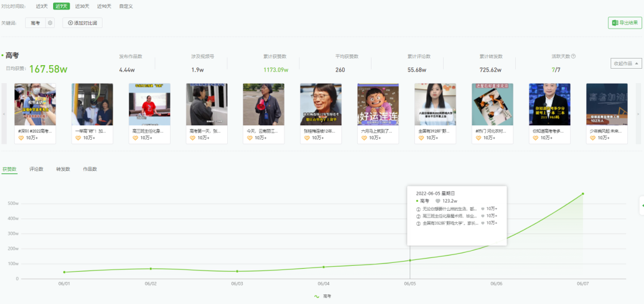Image resolution: width=644 pixels, height=304 pixels.
Task: Click the plus icon in 添加对比词
Action: (x=70, y=23)
